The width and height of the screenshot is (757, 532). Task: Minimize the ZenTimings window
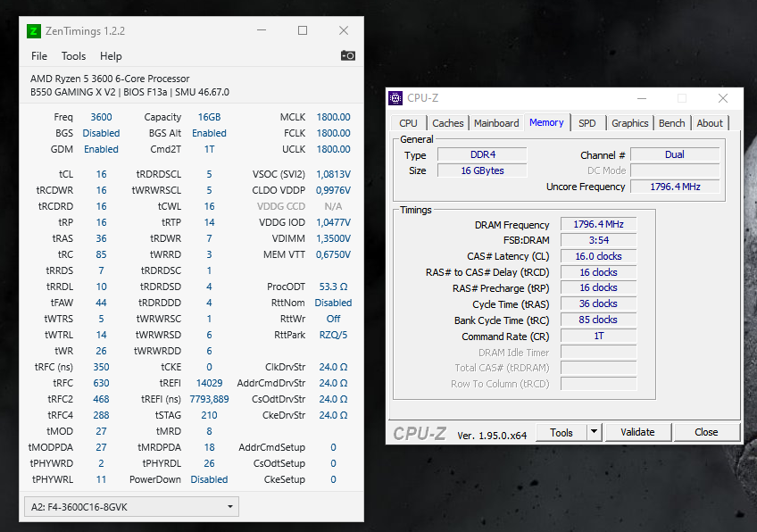(x=262, y=30)
